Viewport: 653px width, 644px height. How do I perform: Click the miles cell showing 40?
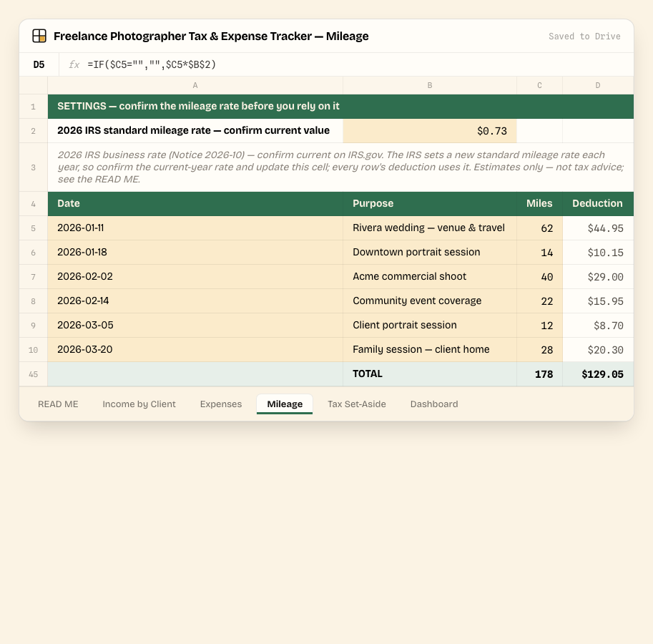pyautogui.click(x=540, y=277)
